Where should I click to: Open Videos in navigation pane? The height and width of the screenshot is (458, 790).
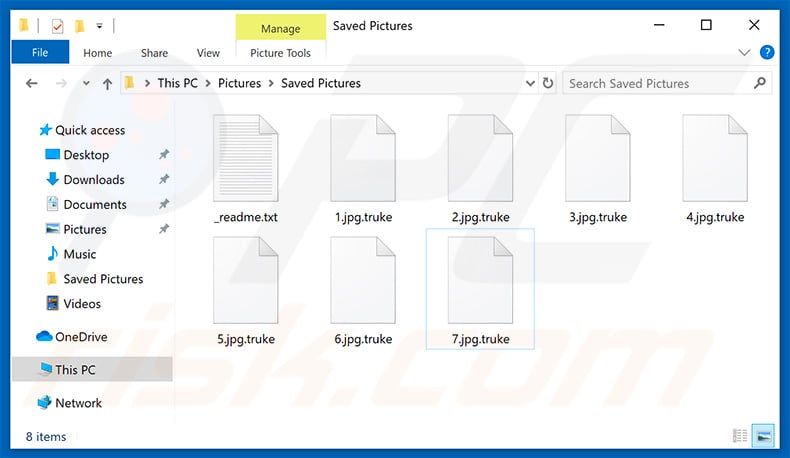coord(74,303)
